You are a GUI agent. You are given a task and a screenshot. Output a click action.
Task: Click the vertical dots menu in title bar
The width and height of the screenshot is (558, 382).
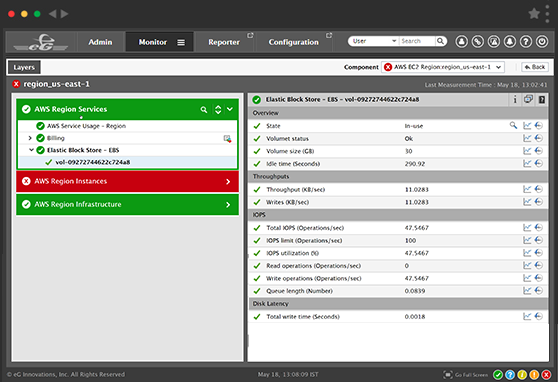547,14
